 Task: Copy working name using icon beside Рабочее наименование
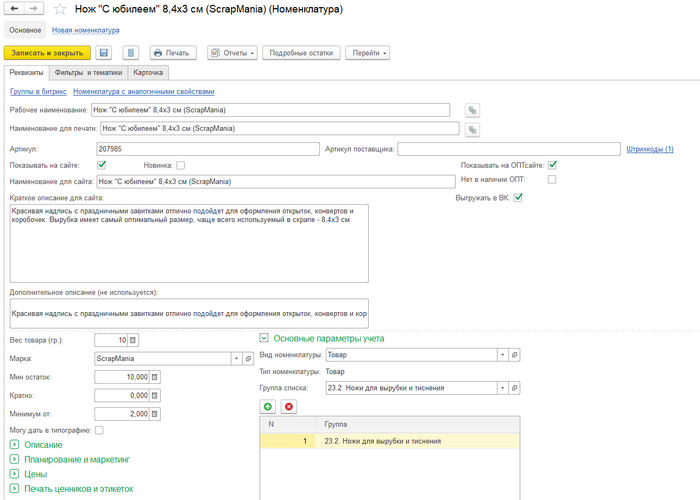coord(472,110)
